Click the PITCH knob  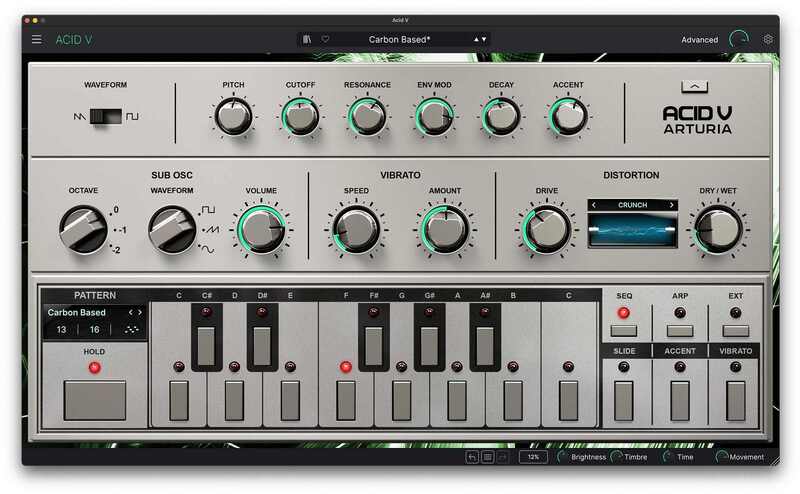pyautogui.click(x=233, y=116)
